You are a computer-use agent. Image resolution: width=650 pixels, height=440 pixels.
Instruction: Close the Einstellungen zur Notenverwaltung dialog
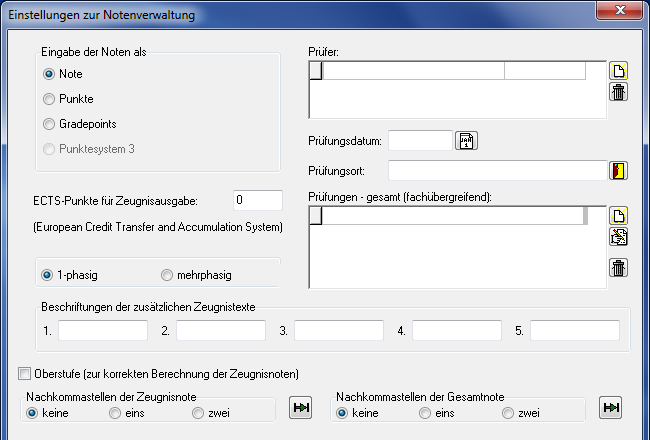(x=619, y=10)
